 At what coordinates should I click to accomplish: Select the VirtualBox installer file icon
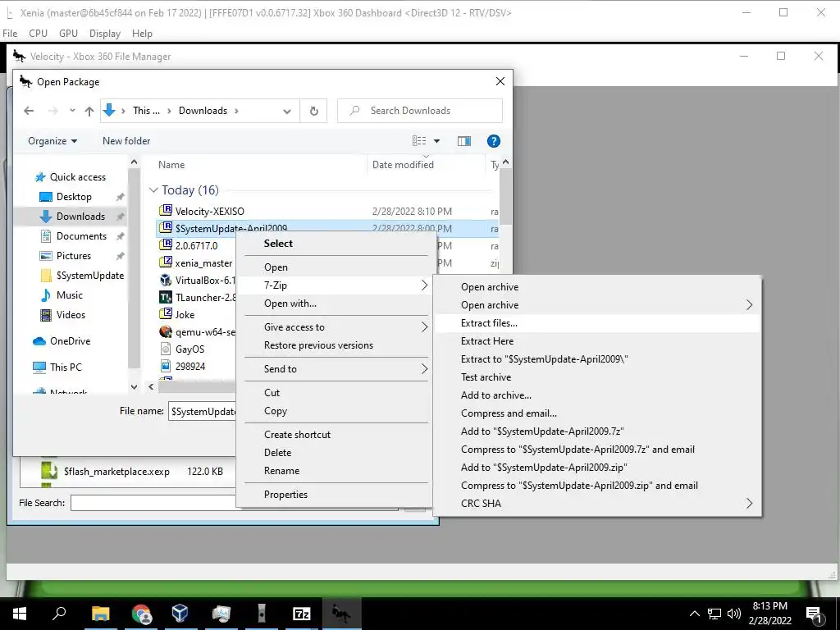tap(166, 281)
